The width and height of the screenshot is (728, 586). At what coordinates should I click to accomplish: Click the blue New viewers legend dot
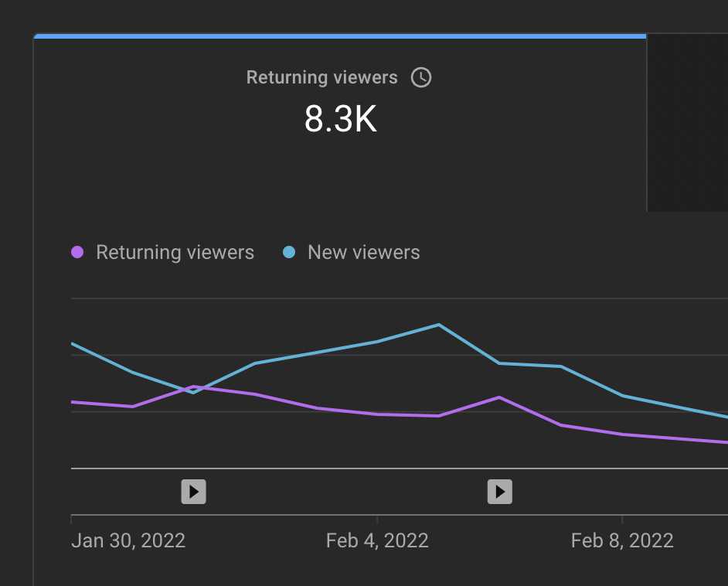[289, 252]
